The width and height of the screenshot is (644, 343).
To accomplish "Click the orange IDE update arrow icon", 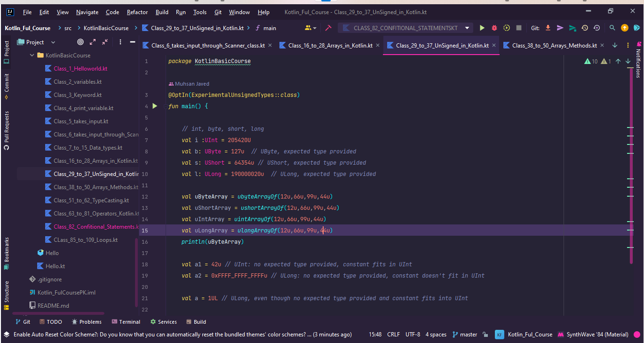I will pos(625,28).
